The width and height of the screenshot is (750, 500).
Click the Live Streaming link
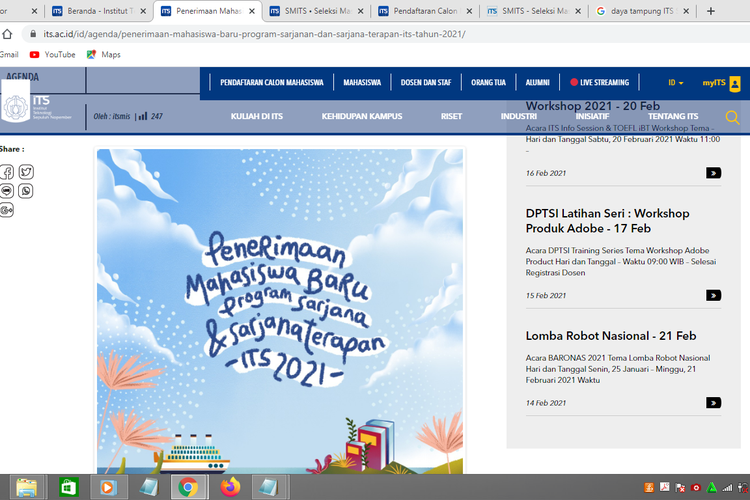click(x=599, y=83)
